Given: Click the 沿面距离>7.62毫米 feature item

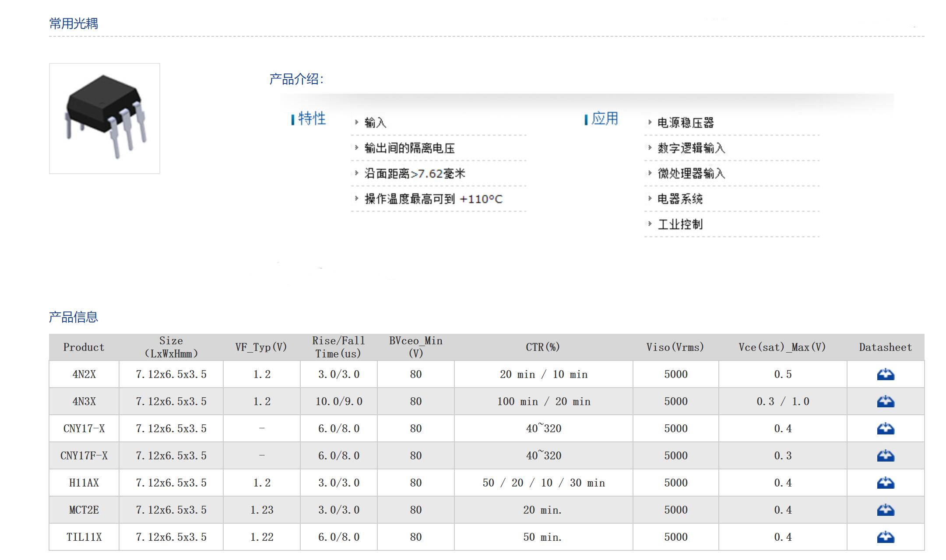Looking at the screenshot, I should 415,174.
